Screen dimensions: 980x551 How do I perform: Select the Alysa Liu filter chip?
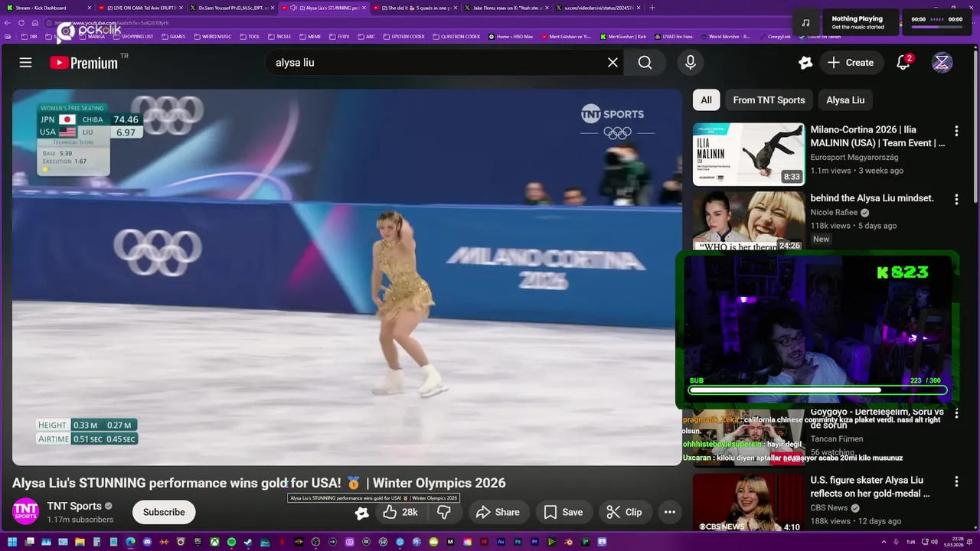pyautogui.click(x=845, y=99)
